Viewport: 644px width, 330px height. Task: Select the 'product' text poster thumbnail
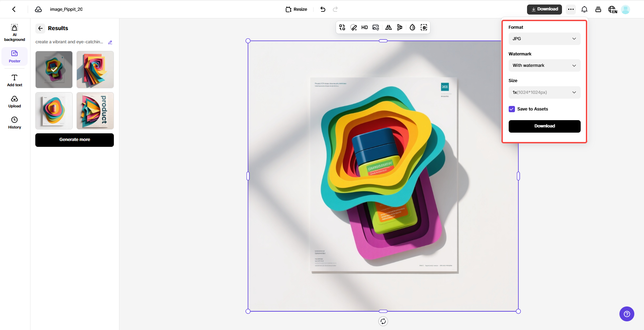(x=95, y=111)
